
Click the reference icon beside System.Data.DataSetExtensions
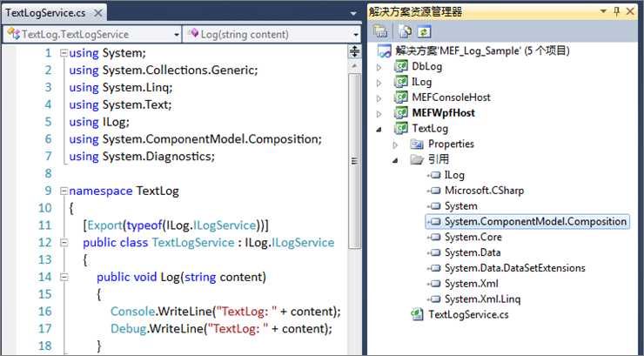pyautogui.click(x=434, y=268)
